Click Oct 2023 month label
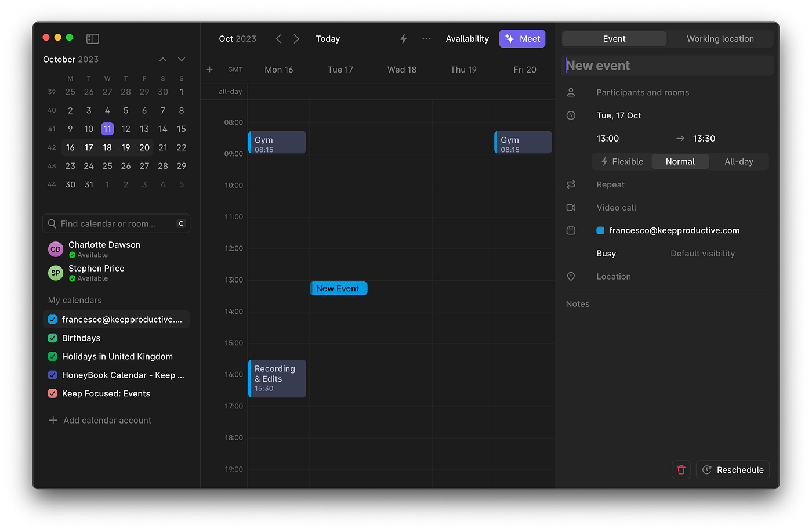The width and height of the screenshot is (812, 532). coord(237,39)
